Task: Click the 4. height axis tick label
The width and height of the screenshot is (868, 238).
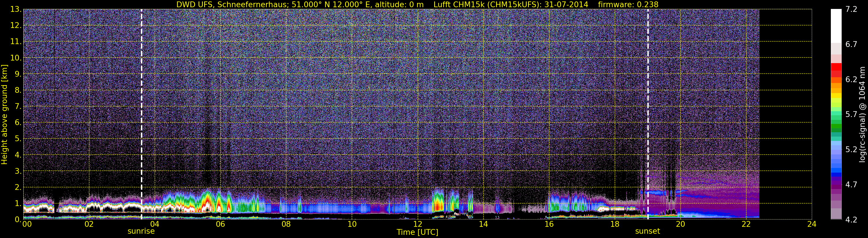Action: tap(18, 155)
